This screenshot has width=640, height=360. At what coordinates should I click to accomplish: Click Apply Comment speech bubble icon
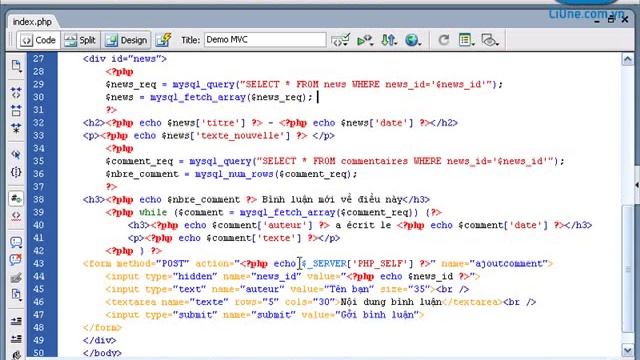(16, 242)
